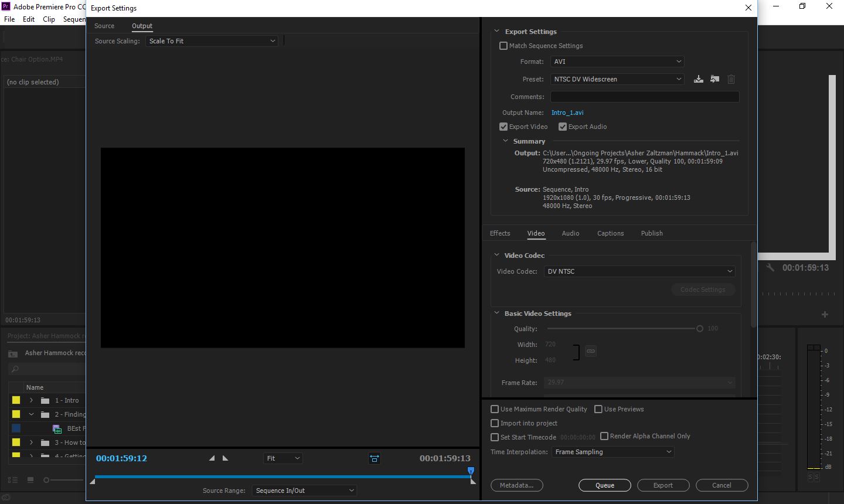
Task: Enable Use Maximum Render Quality
Action: coord(495,409)
